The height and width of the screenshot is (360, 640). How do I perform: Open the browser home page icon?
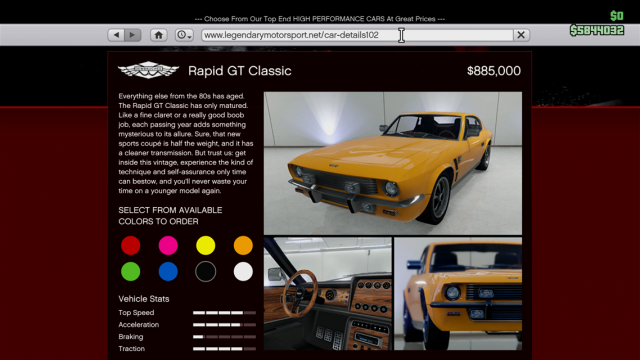[158, 35]
